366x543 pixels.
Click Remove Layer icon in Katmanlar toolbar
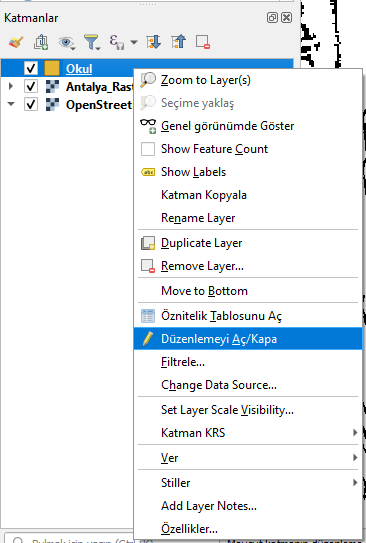[x=203, y=42]
